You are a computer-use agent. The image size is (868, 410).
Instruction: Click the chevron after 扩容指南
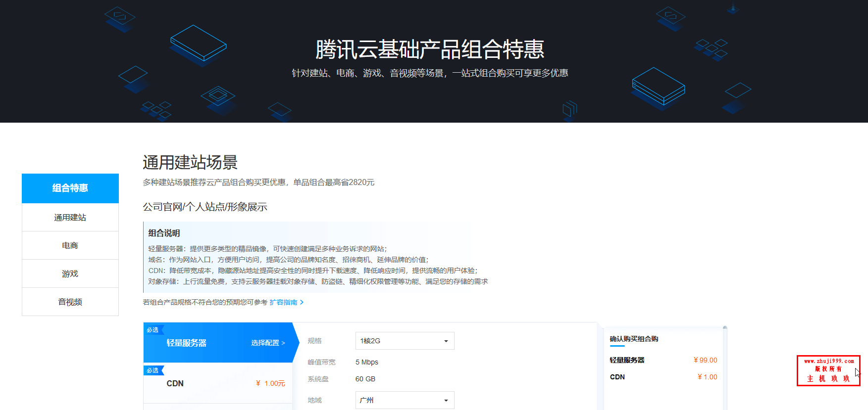(302, 302)
